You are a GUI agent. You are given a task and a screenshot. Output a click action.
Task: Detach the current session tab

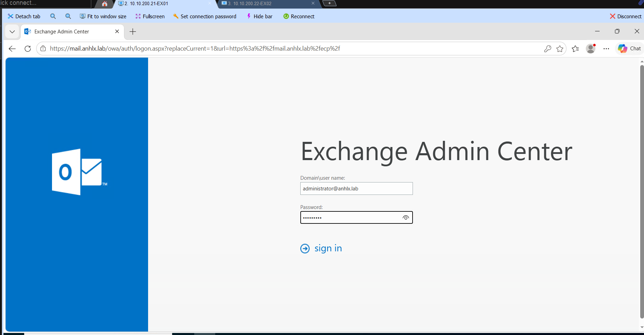[24, 16]
